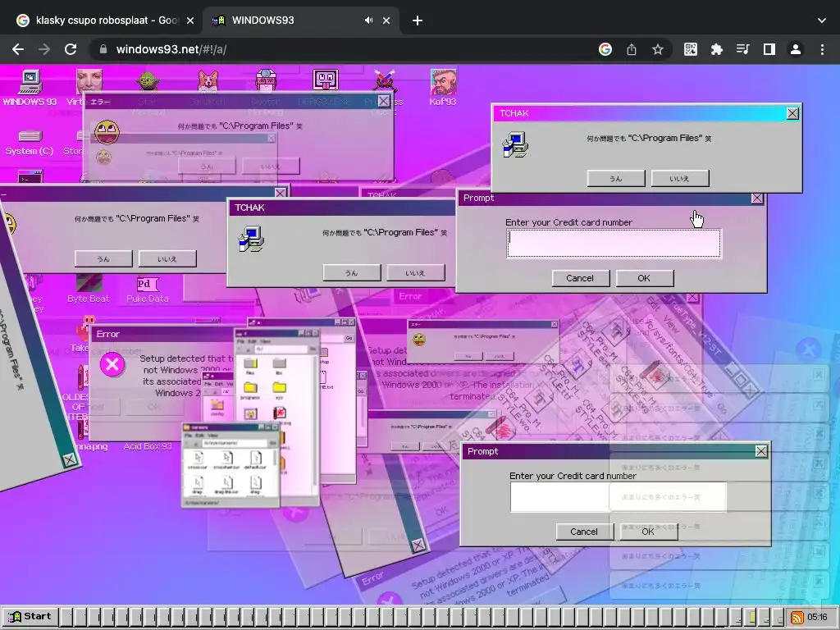Click うん in the left-edge error dialog
This screenshot has width=840, height=630.
tap(103, 258)
